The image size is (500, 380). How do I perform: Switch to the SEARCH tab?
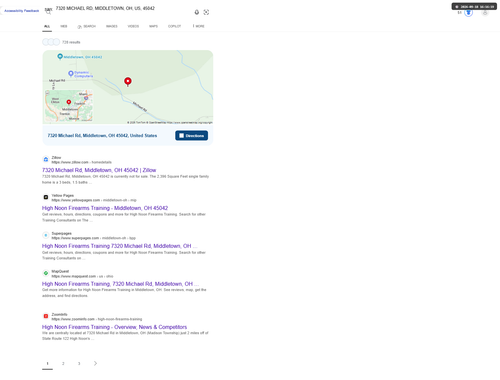(87, 26)
